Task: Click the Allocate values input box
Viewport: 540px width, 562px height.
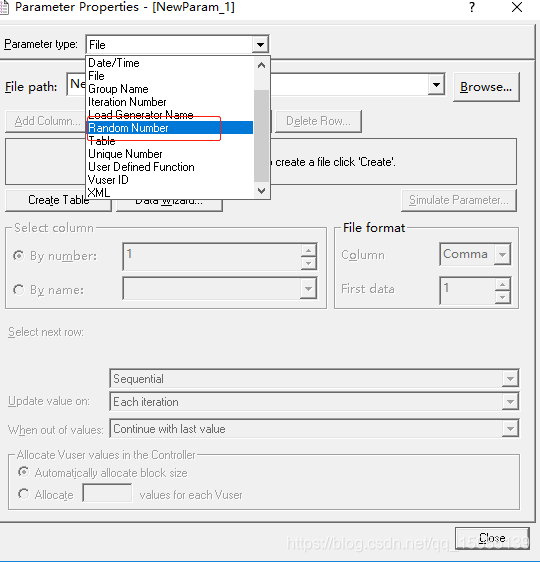Action: (x=107, y=493)
